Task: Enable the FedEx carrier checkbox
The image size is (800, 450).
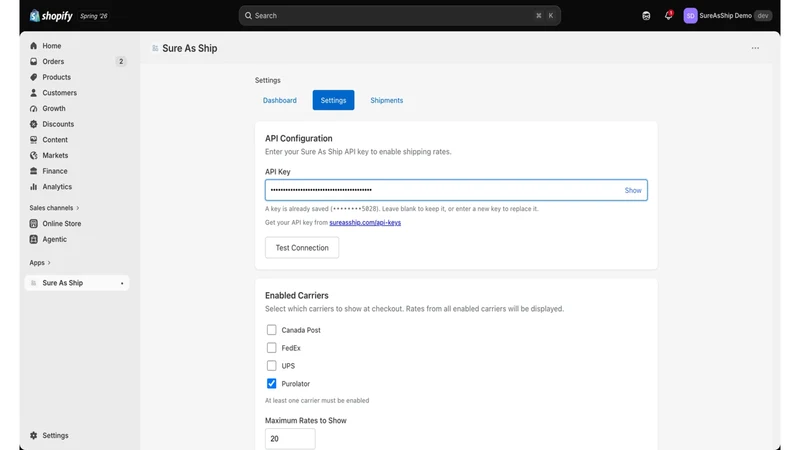Action: pyautogui.click(x=271, y=348)
